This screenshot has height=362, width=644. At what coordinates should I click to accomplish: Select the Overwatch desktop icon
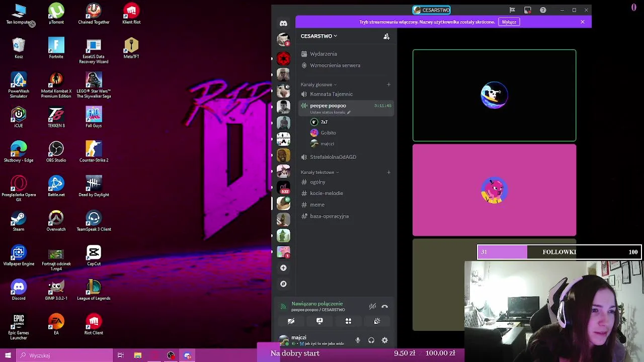pos(56,221)
